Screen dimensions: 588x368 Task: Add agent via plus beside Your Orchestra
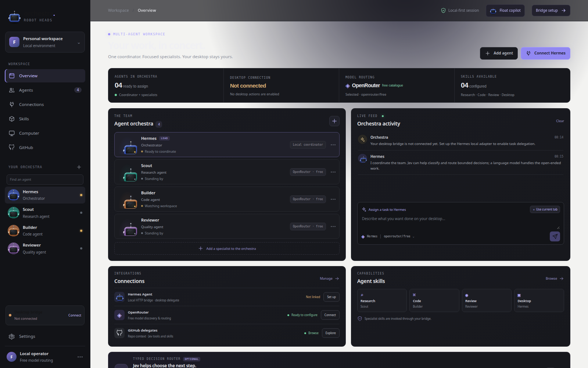coord(79,167)
